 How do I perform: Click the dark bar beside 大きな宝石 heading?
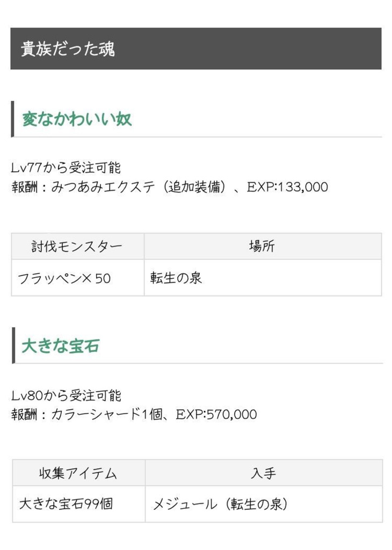pyautogui.click(x=13, y=345)
